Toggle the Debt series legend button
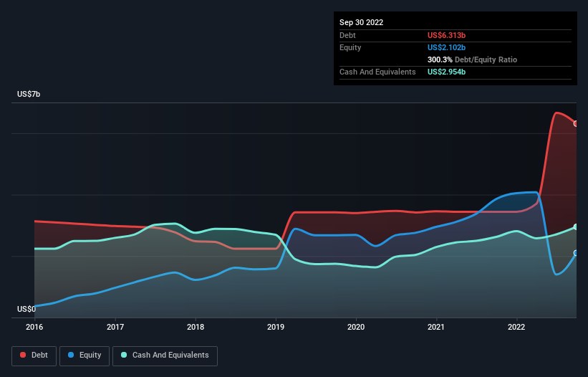The image size is (588, 377). (x=34, y=355)
